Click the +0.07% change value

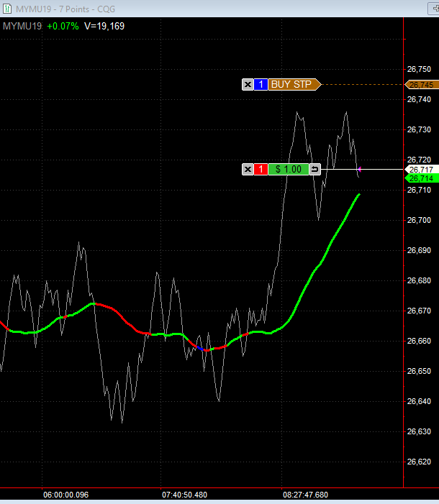point(63,26)
